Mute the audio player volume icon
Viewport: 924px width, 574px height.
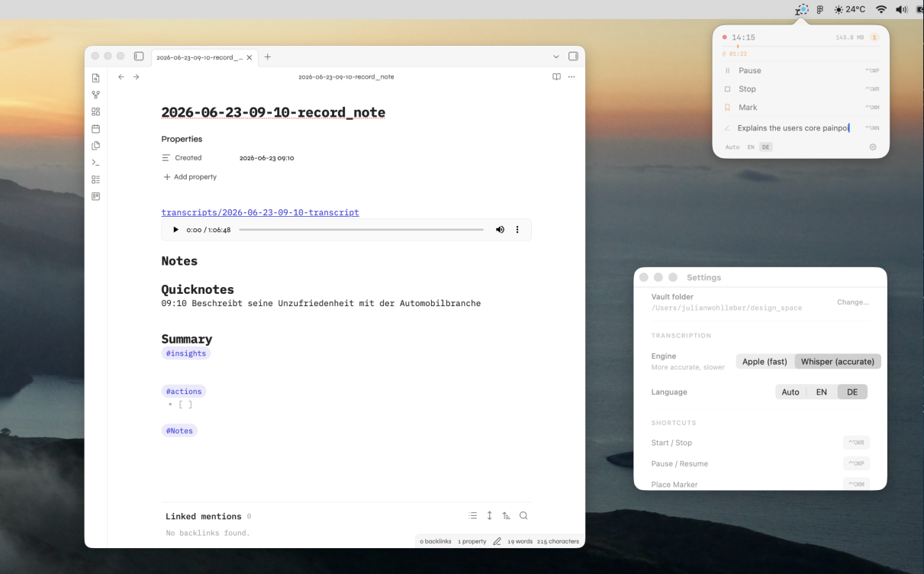pyautogui.click(x=500, y=230)
